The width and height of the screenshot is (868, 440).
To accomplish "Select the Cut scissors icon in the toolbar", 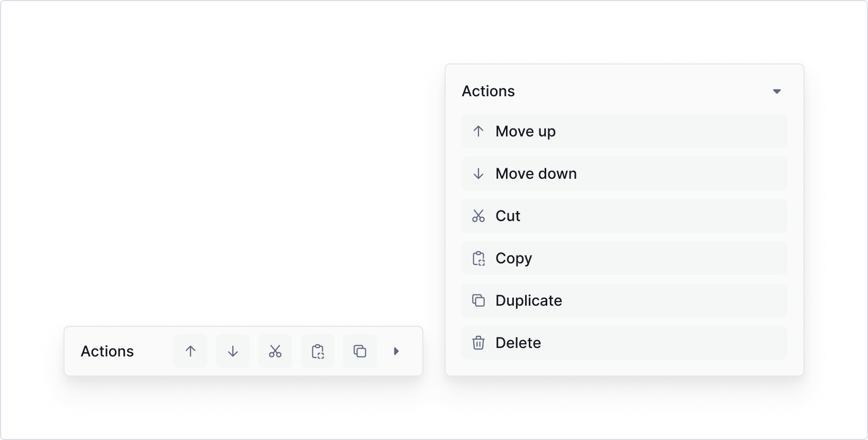I will [x=275, y=351].
